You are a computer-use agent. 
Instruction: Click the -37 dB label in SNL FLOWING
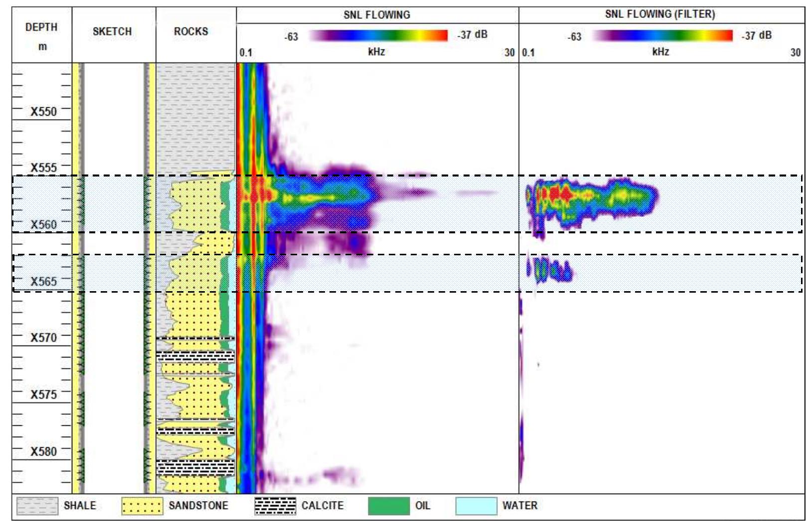coord(472,35)
